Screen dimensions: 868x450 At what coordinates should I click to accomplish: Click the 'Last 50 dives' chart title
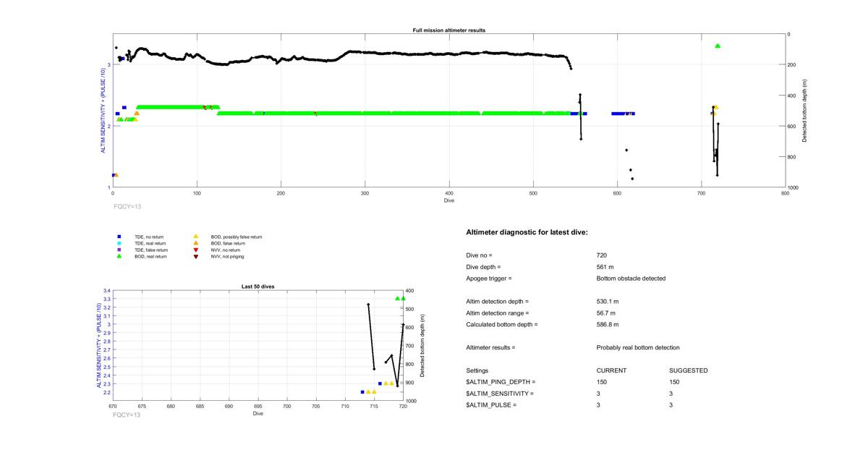pyautogui.click(x=258, y=286)
